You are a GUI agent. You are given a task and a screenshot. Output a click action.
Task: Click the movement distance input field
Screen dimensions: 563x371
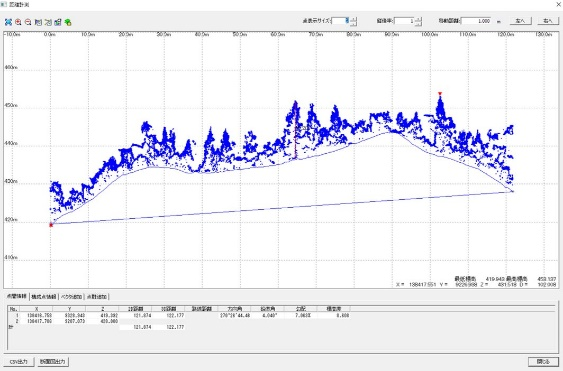click(476, 21)
